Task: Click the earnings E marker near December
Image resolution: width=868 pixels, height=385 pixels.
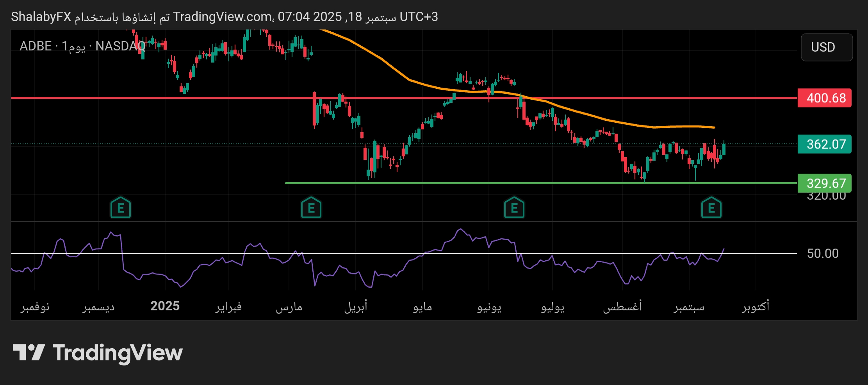Action: (121, 208)
